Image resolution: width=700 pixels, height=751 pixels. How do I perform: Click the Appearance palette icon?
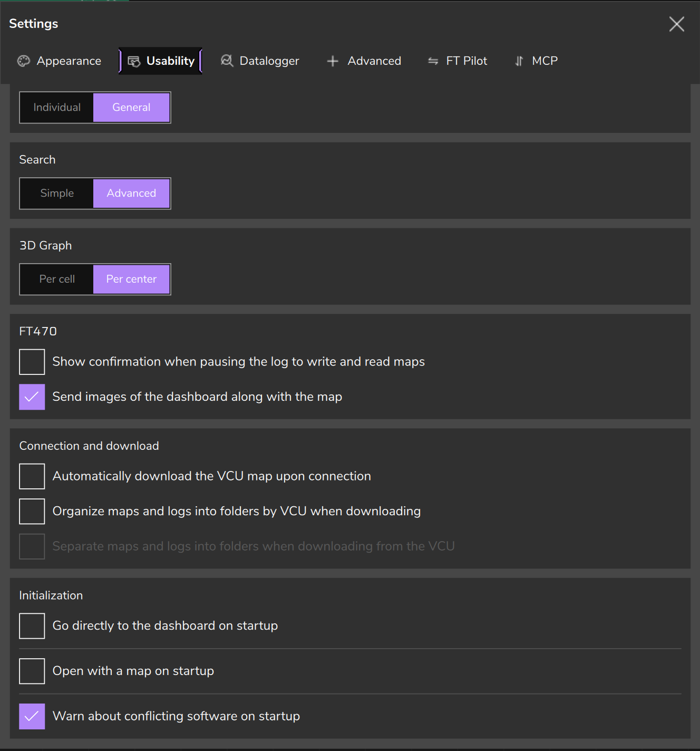pyautogui.click(x=24, y=61)
